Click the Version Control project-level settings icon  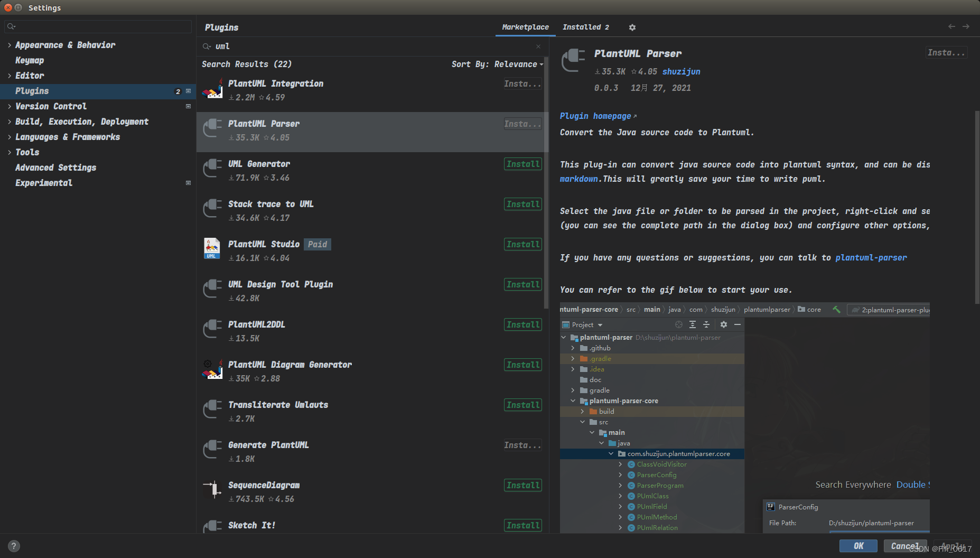(x=188, y=106)
